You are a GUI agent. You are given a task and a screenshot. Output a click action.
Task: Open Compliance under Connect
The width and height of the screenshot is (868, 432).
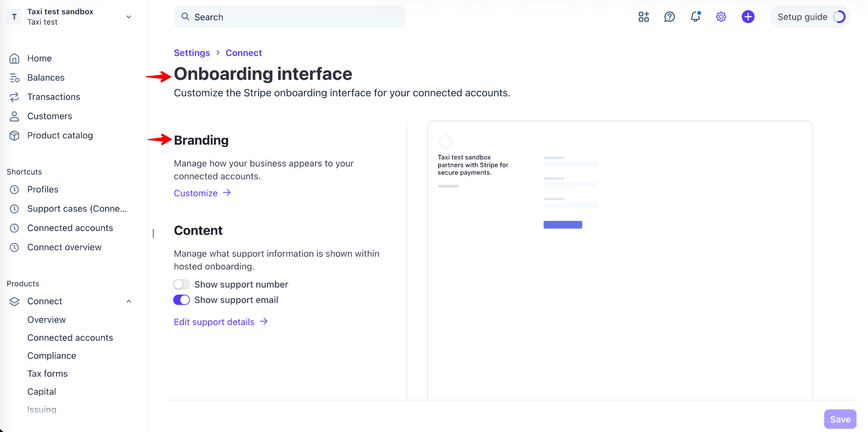(x=52, y=356)
